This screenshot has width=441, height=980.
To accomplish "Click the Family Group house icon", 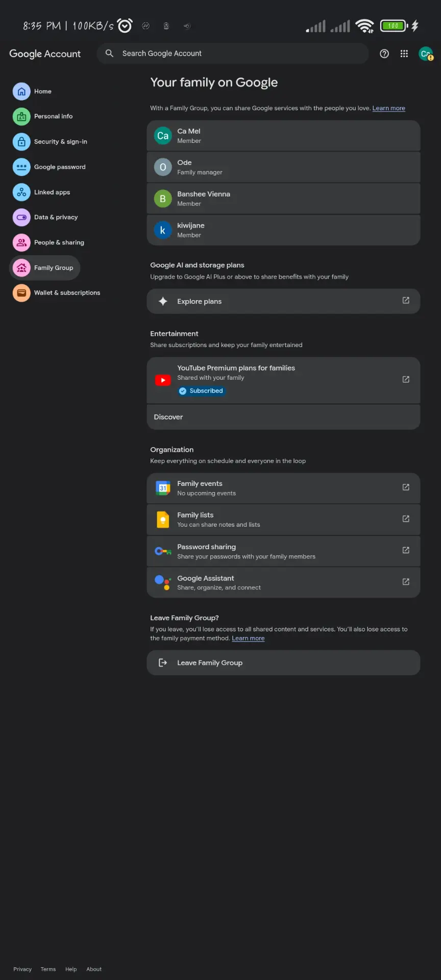I will [21, 268].
